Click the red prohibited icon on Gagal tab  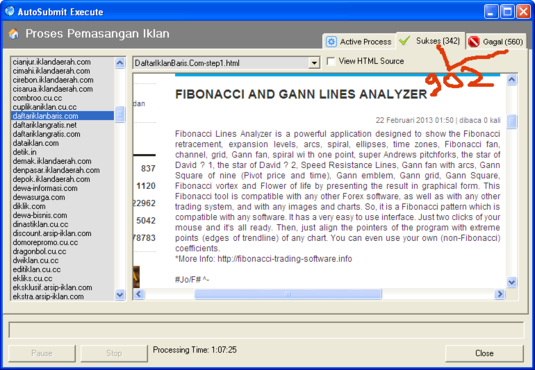[474, 42]
